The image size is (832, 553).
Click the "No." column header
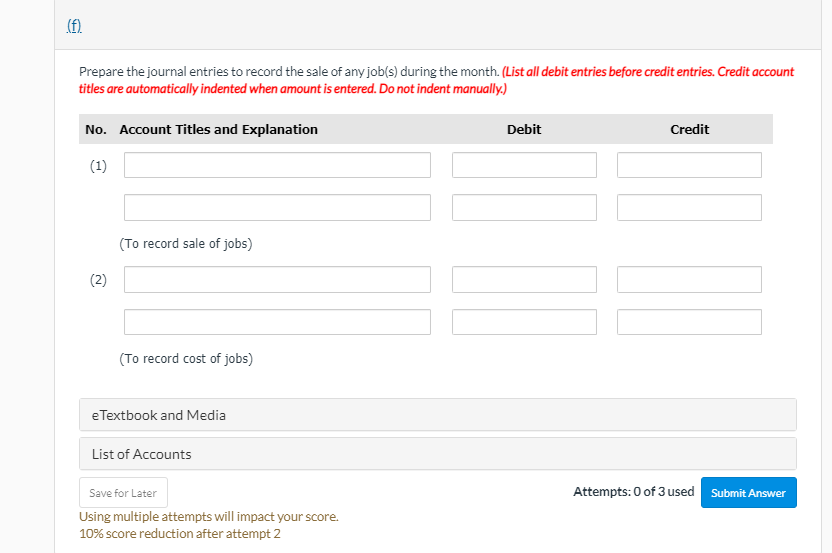point(96,129)
